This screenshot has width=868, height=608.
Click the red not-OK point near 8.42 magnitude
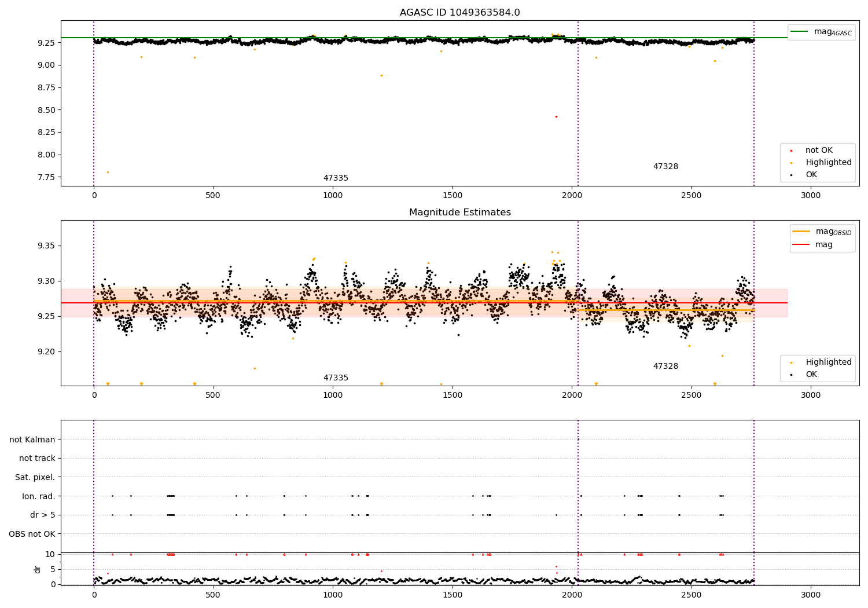556,116
